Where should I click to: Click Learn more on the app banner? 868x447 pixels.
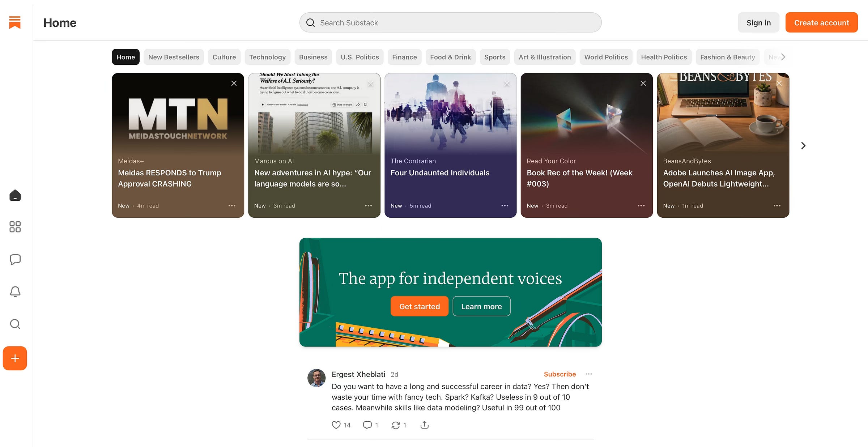click(x=481, y=306)
